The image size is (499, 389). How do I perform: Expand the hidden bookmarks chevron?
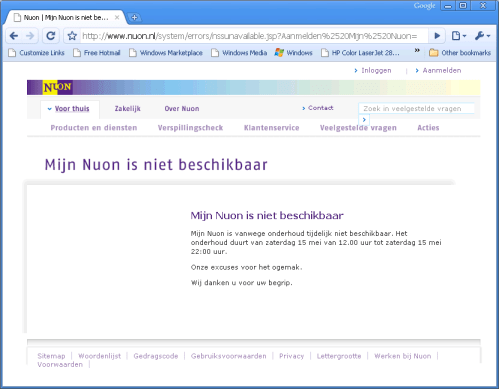click(417, 51)
